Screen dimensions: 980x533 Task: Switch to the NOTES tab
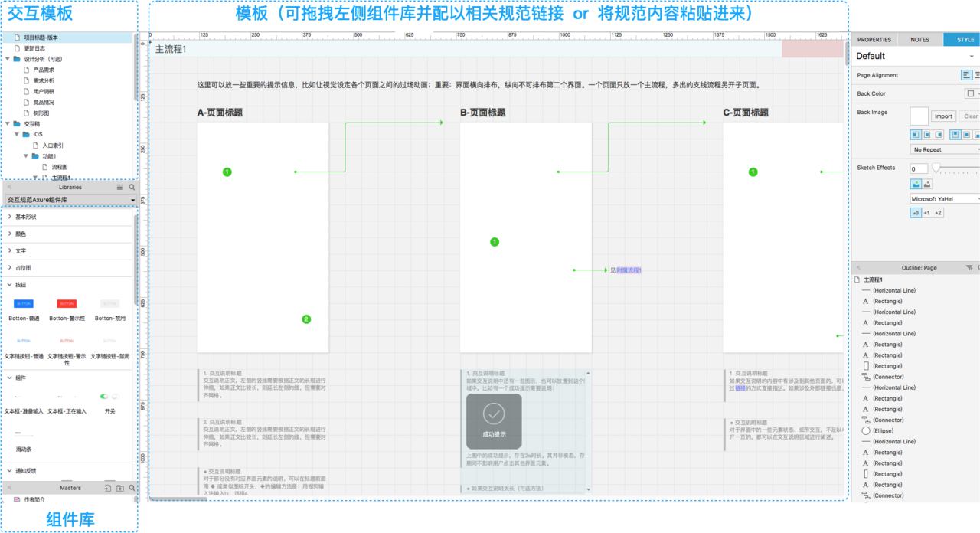(x=920, y=40)
